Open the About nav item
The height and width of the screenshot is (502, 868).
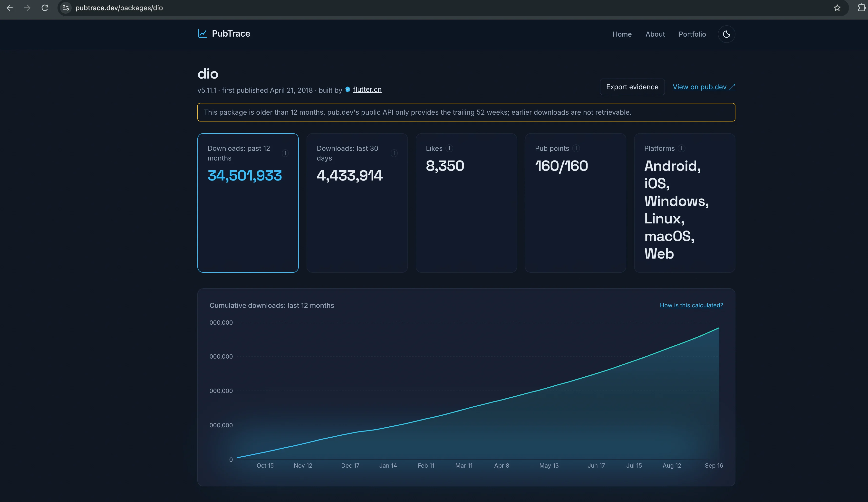655,34
